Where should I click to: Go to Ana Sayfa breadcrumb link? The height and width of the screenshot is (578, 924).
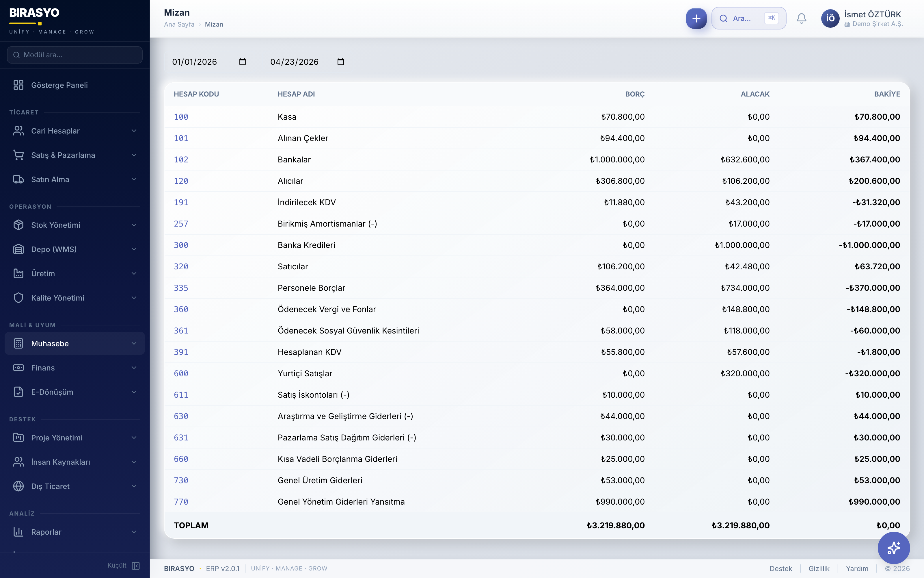[179, 25]
